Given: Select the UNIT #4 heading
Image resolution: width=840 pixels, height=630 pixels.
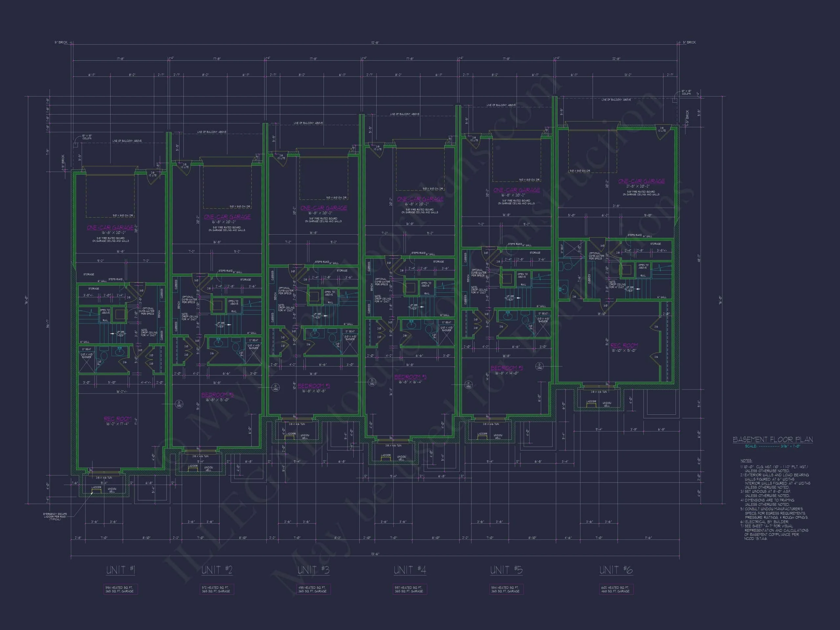Looking at the screenshot, I should pos(410,570).
